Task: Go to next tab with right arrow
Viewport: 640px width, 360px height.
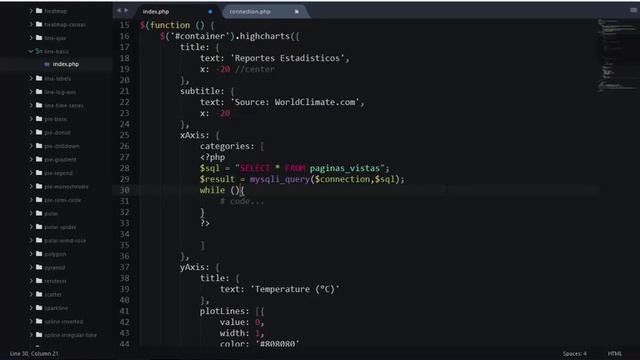Action: coord(126,10)
